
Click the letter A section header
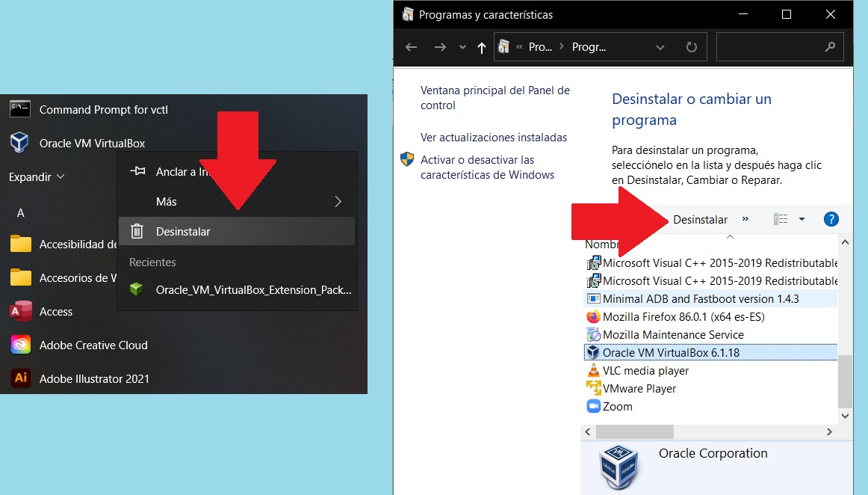[20, 213]
